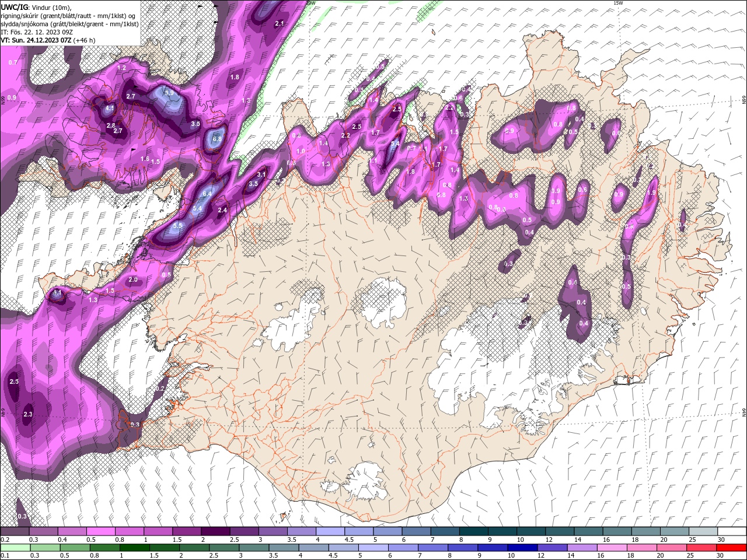Click the dark teal swatch between 8 and 9

(x=474, y=531)
